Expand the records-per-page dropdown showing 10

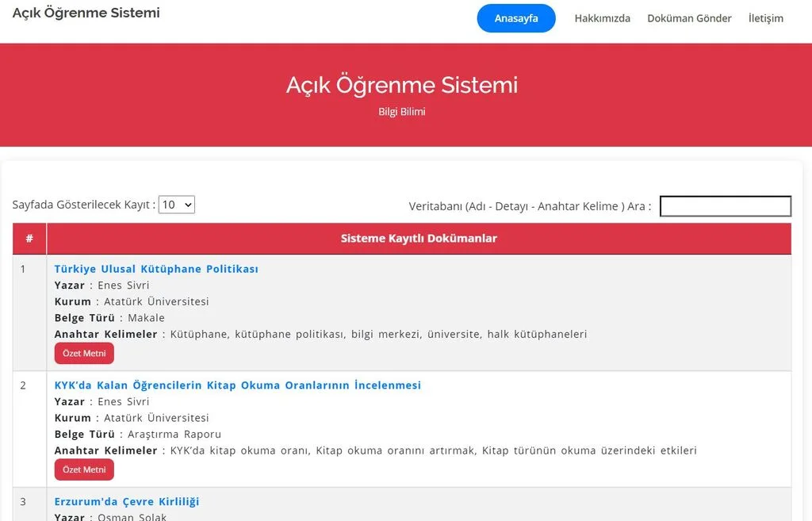point(176,205)
